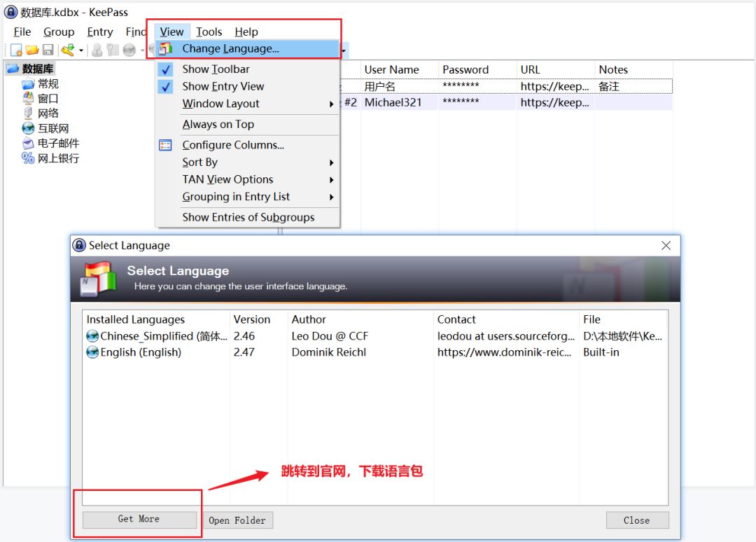Image resolution: width=756 pixels, height=542 pixels.
Task: Click the Change Language flag icon
Action: pyautogui.click(x=165, y=48)
